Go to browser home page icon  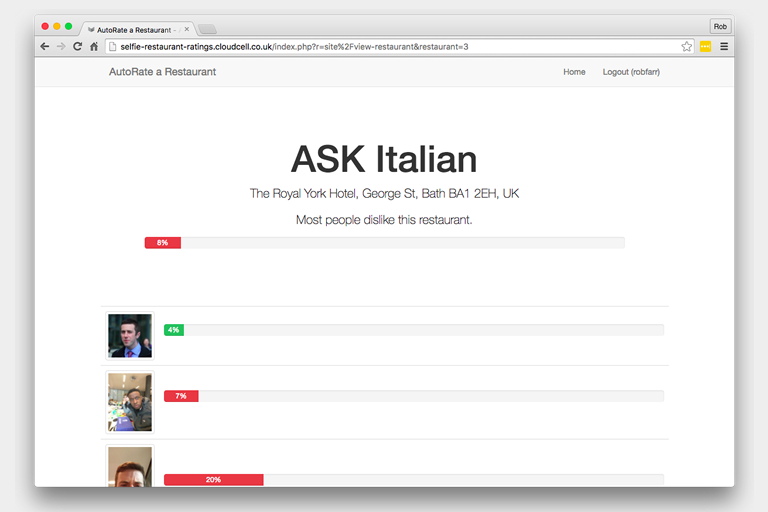click(94, 47)
